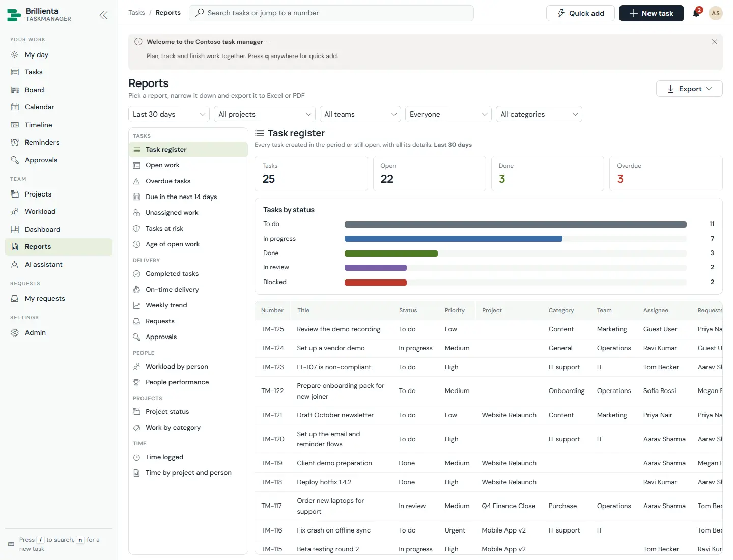Click the My requests inbox icon
This screenshot has height=560, width=733.
click(x=15, y=298)
